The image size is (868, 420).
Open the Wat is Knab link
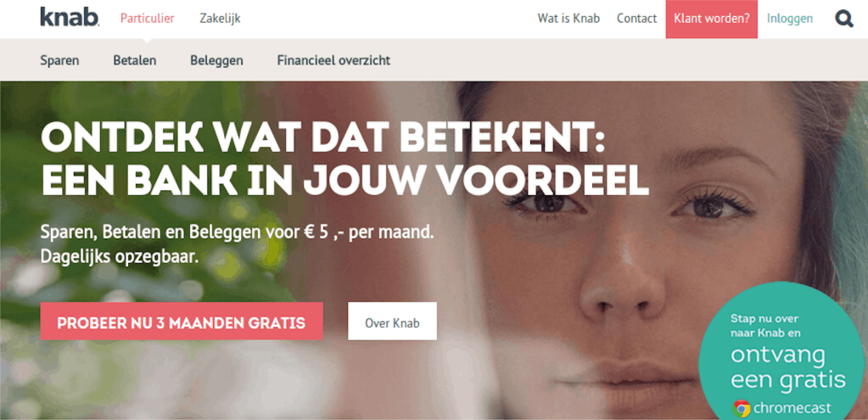(568, 19)
